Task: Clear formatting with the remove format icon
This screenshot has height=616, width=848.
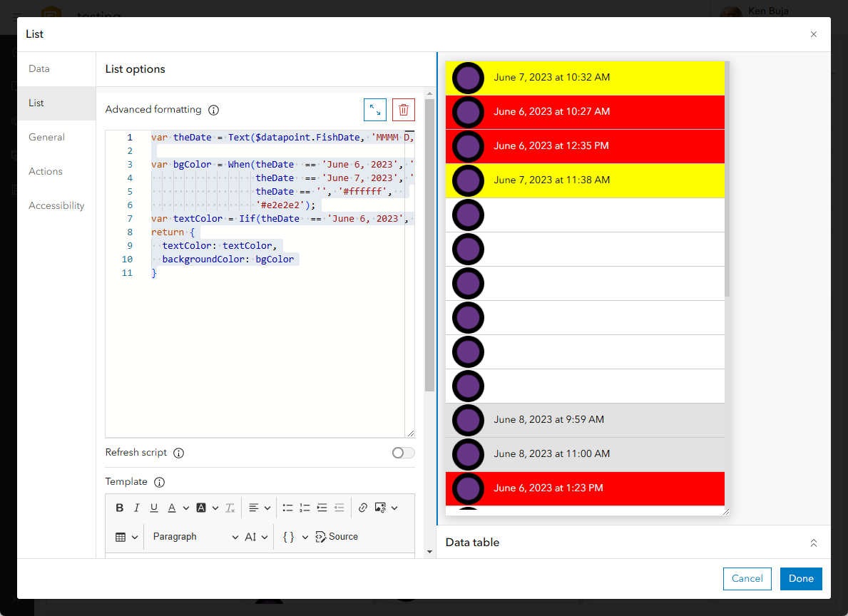Action: click(230, 507)
